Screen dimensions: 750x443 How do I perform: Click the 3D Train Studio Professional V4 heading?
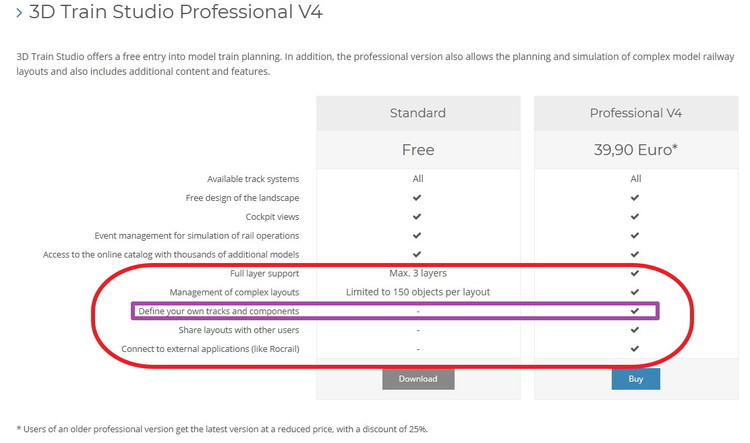click(176, 12)
